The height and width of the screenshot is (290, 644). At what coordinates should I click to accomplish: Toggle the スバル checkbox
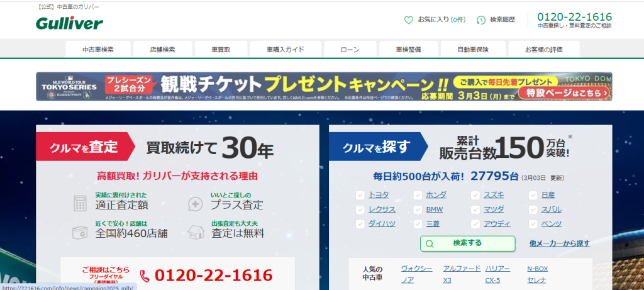[x=533, y=209]
